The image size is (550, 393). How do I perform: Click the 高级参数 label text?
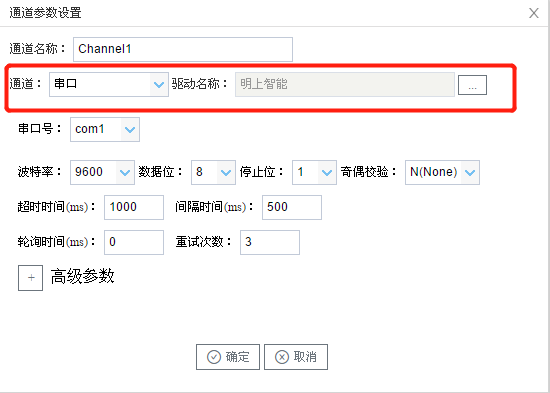[82, 277]
